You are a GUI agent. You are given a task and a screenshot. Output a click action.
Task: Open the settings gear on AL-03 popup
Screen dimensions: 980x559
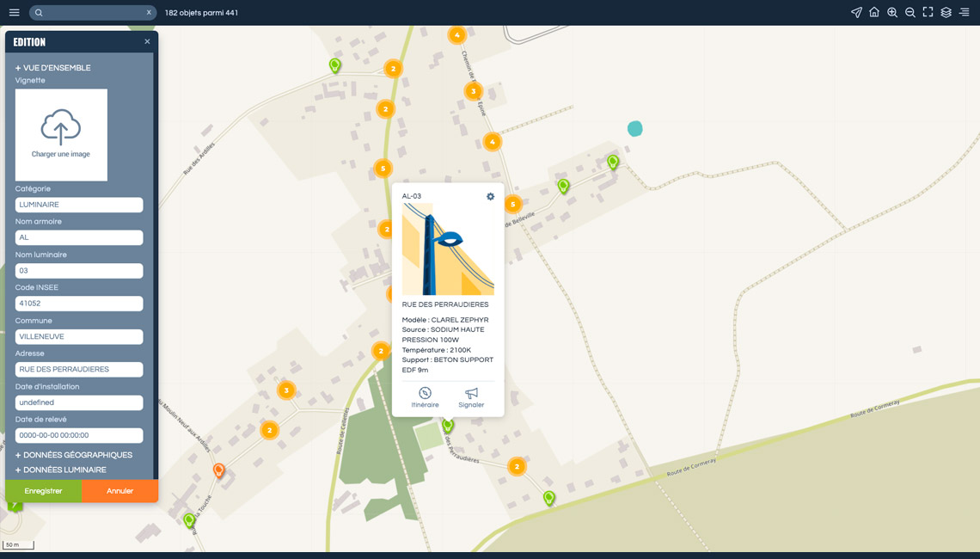(490, 197)
